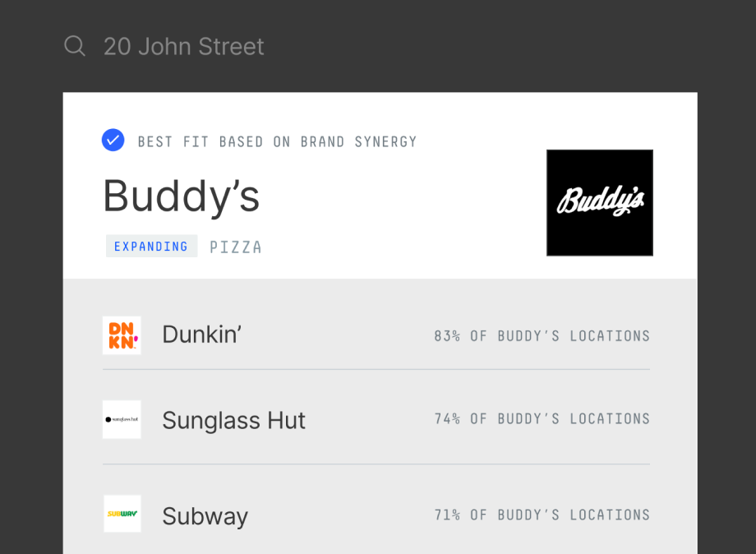Click 71% of Buddy's locations stat
Viewport: 756px width, 554px height.
click(x=542, y=515)
